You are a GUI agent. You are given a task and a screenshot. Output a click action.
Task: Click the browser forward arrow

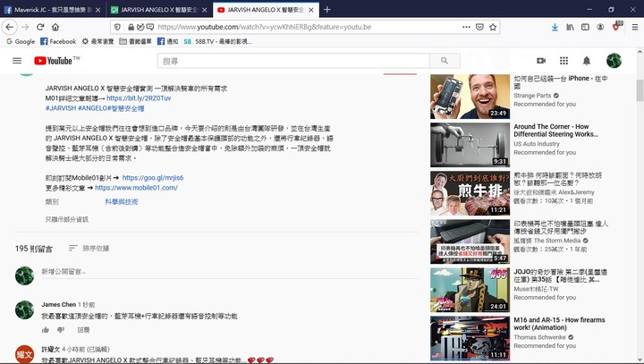click(x=25, y=27)
